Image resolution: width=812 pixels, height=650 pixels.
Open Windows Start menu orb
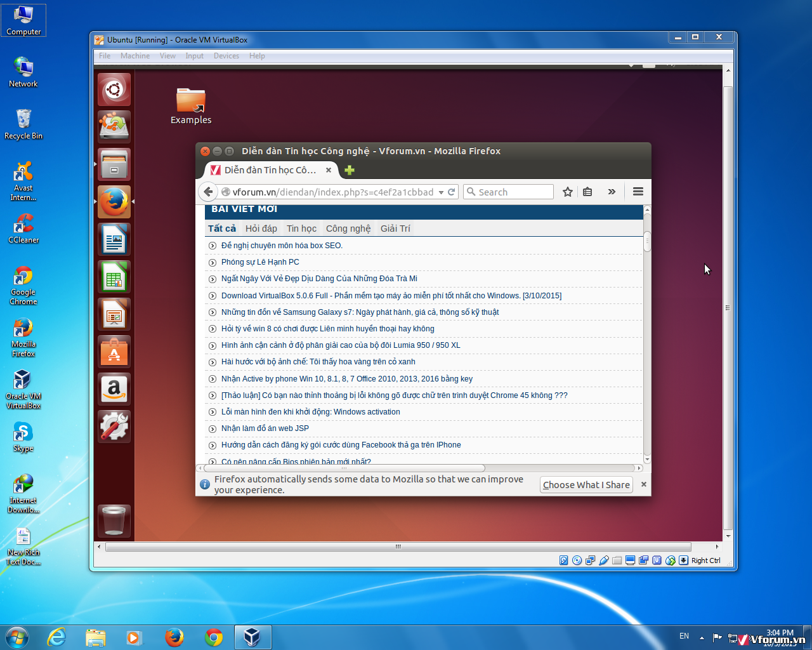[16, 637]
